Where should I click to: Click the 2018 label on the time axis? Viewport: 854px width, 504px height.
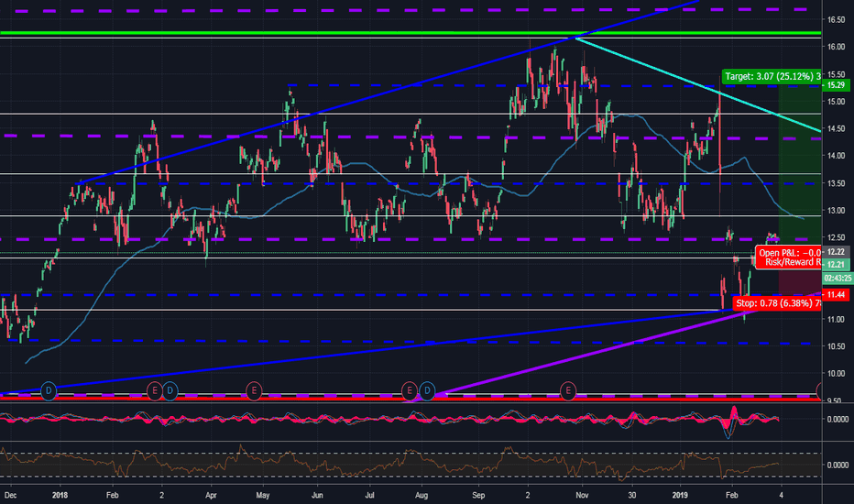[60, 495]
